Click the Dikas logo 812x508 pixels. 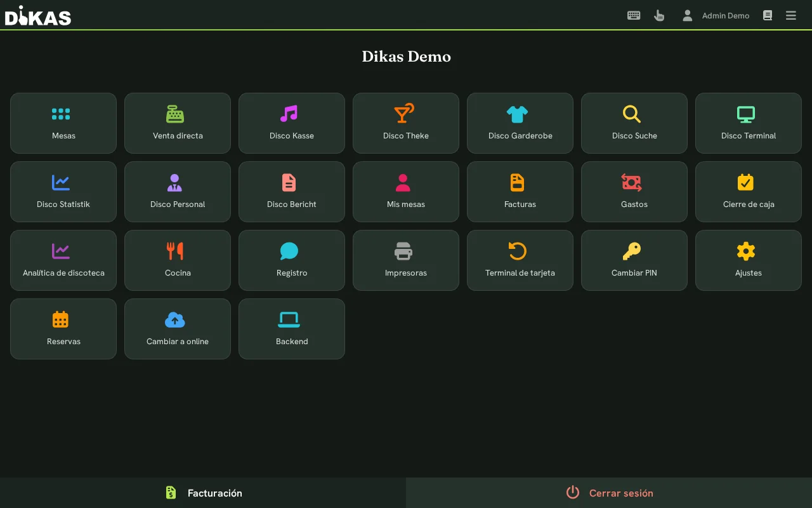(x=38, y=15)
